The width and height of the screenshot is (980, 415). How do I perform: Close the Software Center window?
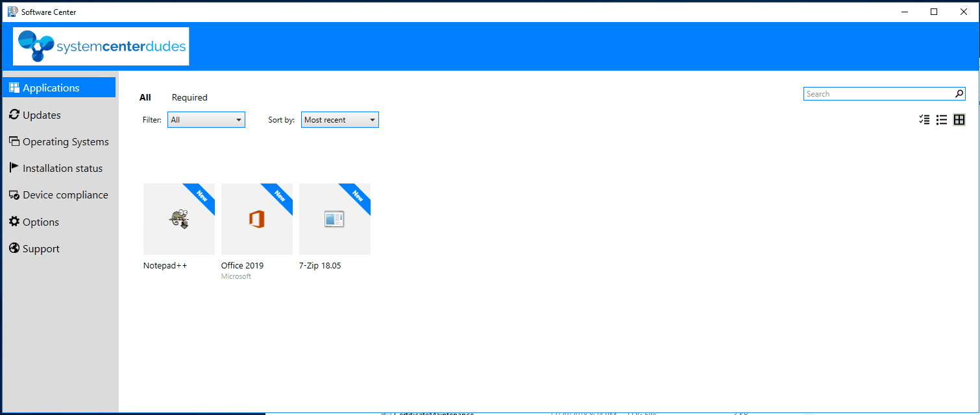click(x=964, y=12)
